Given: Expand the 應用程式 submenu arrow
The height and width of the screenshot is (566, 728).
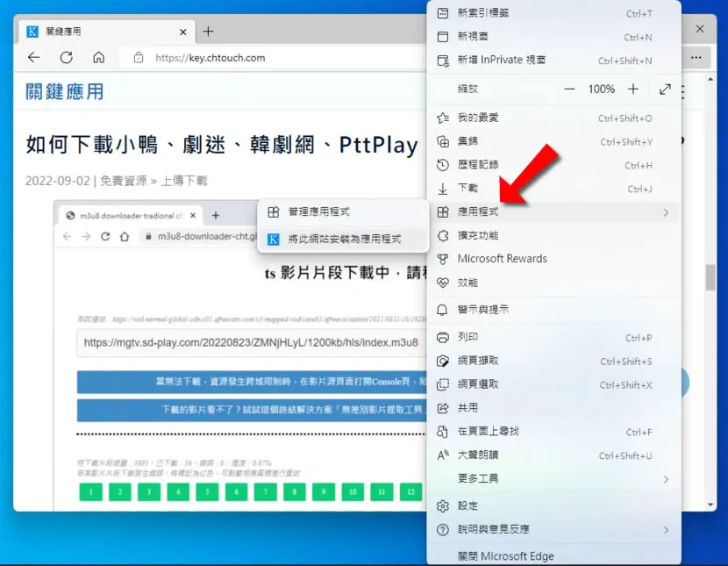Looking at the screenshot, I should click(667, 212).
